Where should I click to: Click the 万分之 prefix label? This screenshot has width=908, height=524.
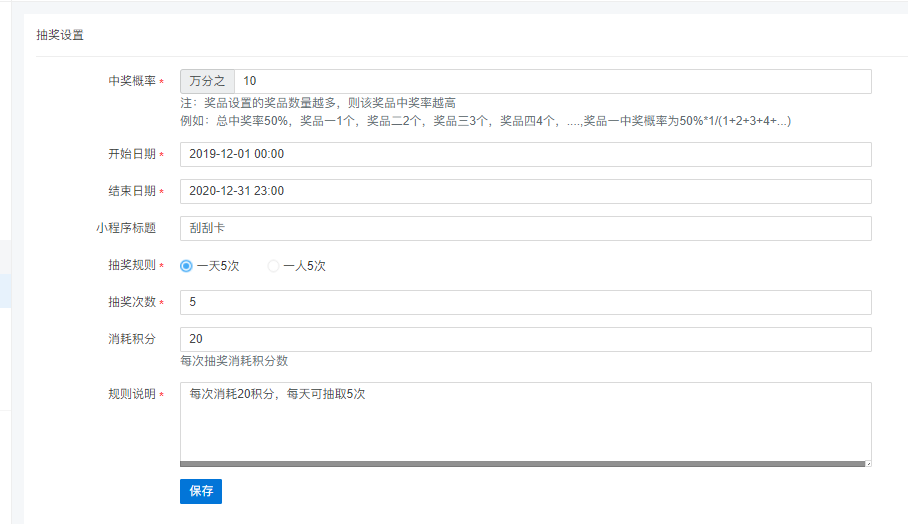(207, 82)
